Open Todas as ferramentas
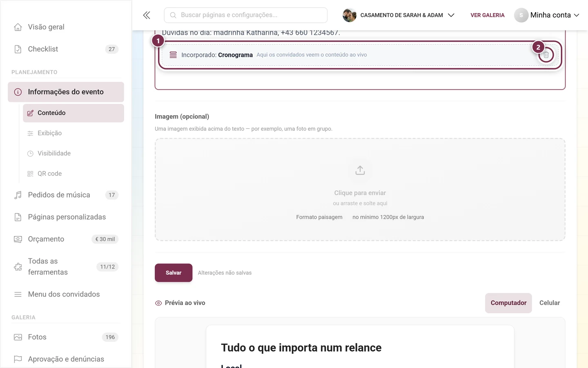Image resolution: width=588 pixels, height=368 pixels. (x=66, y=267)
